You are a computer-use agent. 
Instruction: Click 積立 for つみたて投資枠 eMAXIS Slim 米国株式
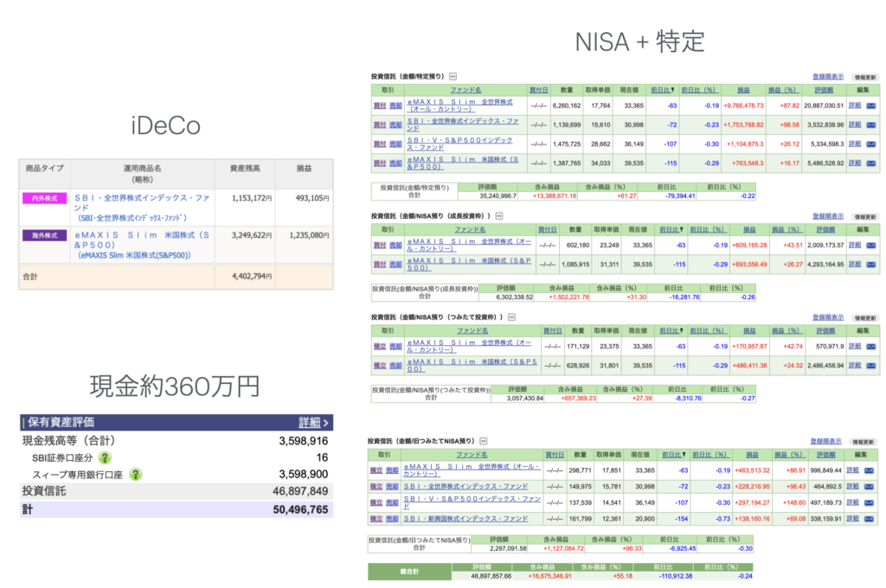[x=379, y=366]
